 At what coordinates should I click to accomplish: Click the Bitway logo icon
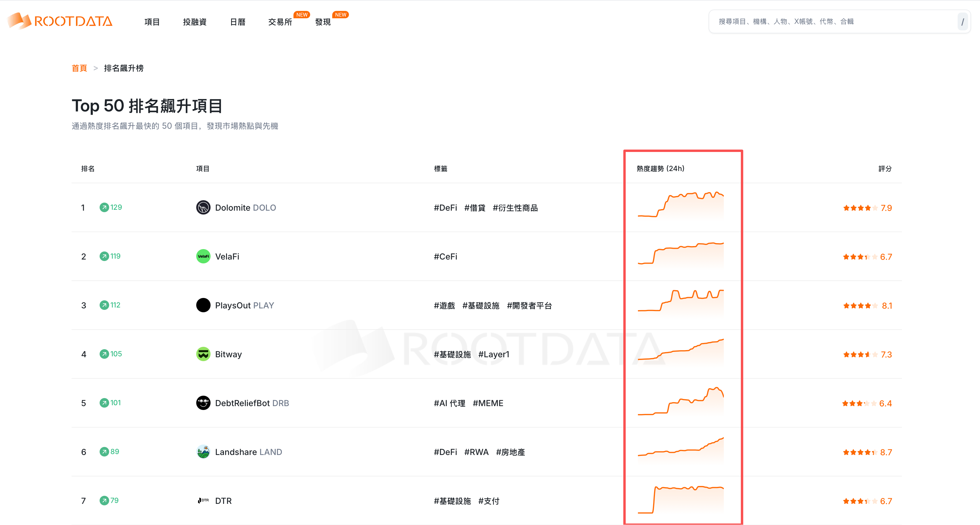point(203,354)
